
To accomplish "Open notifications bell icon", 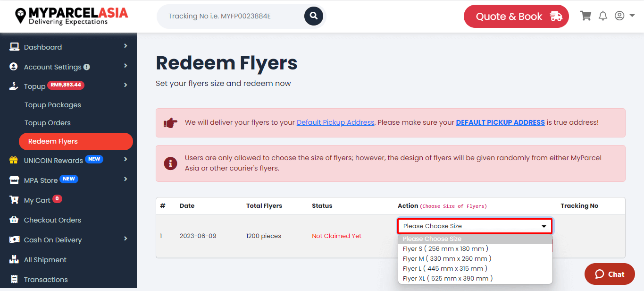I will pyautogui.click(x=602, y=16).
